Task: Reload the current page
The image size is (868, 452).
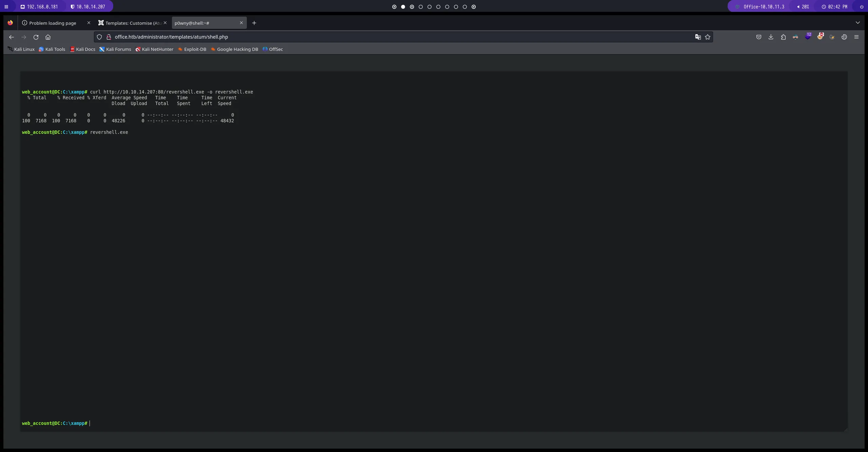Action: [x=36, y=37]
